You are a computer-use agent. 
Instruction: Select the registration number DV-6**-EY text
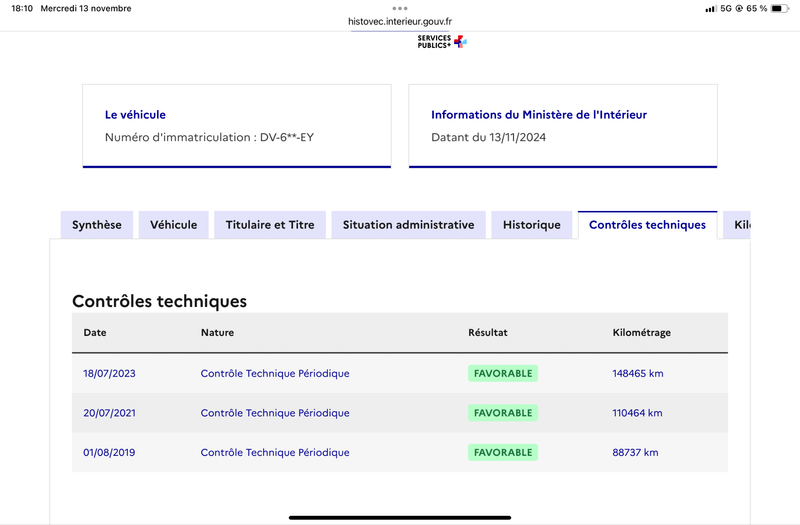pos(287,137)
